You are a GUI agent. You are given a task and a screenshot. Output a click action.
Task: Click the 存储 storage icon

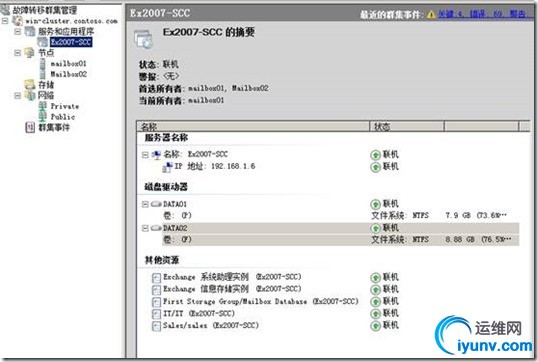tap(30, 85)
